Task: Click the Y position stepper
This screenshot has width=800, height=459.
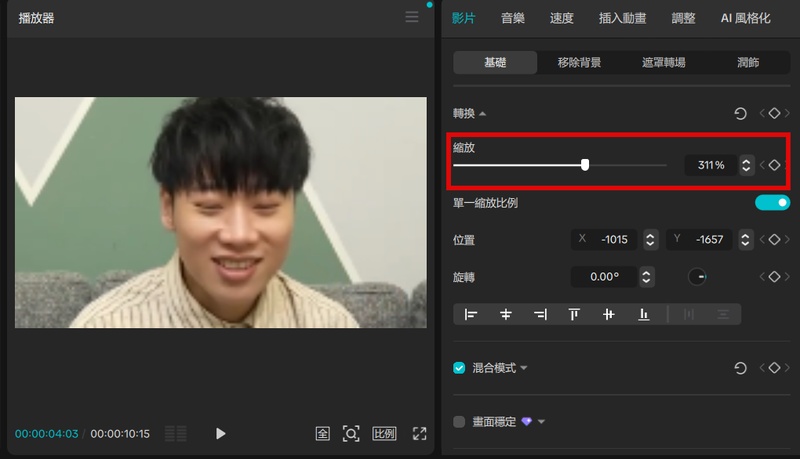Action: [x=745, y=239]
